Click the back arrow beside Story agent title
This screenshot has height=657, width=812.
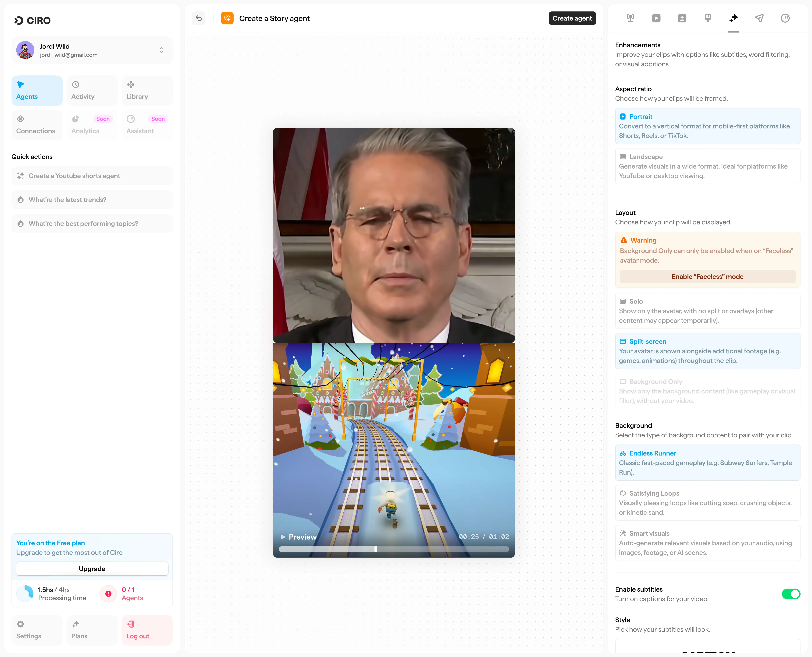click(x=199, y=18)
